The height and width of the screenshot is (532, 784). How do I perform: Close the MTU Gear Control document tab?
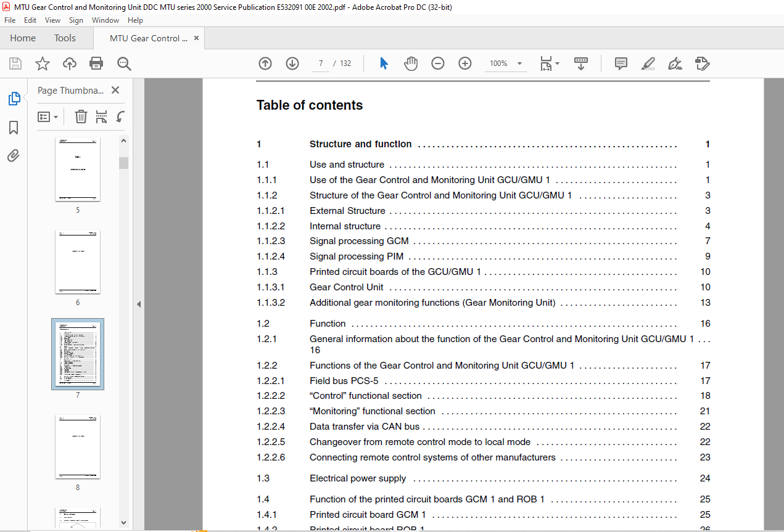[197, 38]
